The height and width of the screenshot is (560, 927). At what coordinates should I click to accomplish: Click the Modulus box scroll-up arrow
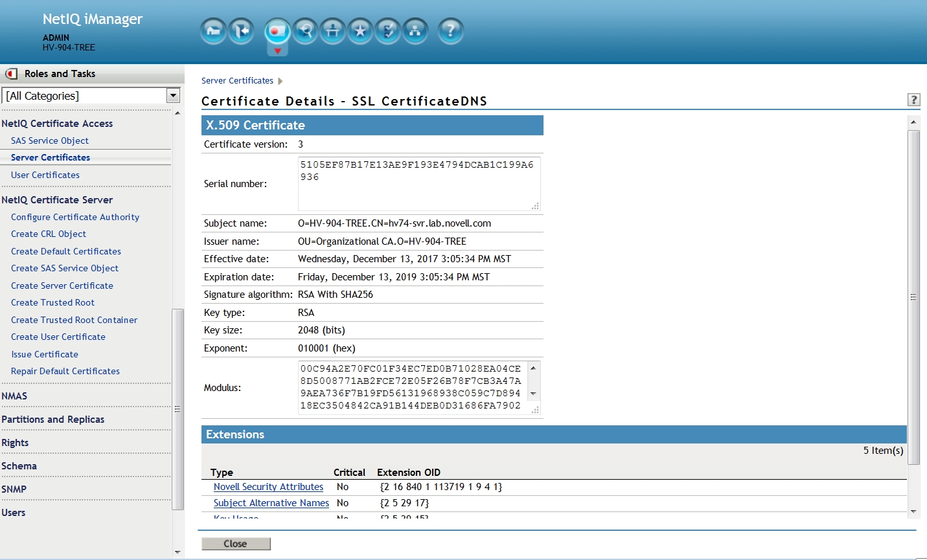click(533, 368)
